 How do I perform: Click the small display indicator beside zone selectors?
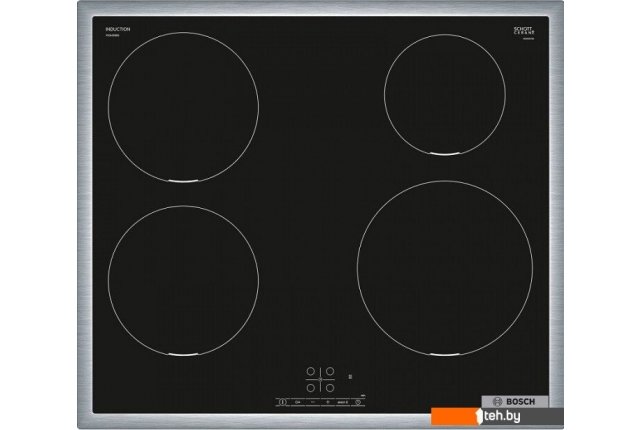coord(349,377)
